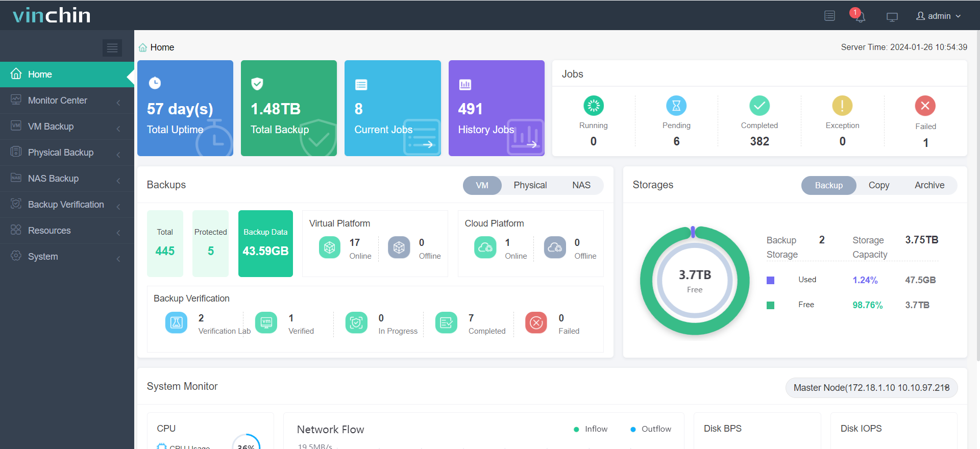980x449 pixels.
Task: Click Cloud Platform online cloud icon
Action: pyautogui.click(x=485, y=247)
